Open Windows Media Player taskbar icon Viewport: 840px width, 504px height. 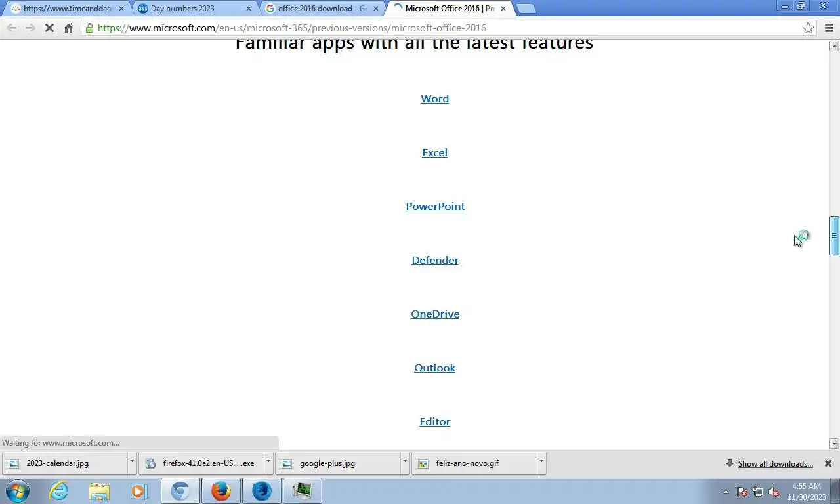coord(139,491)
